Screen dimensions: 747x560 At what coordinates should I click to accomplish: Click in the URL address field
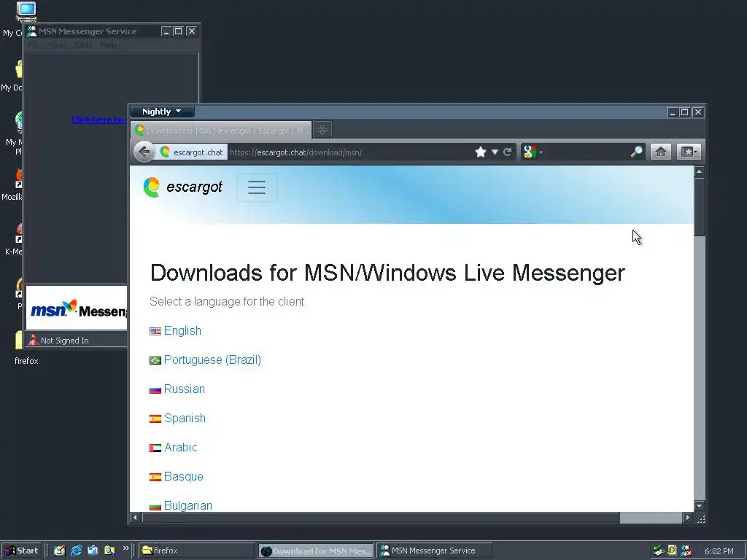[x=350, y=152]
